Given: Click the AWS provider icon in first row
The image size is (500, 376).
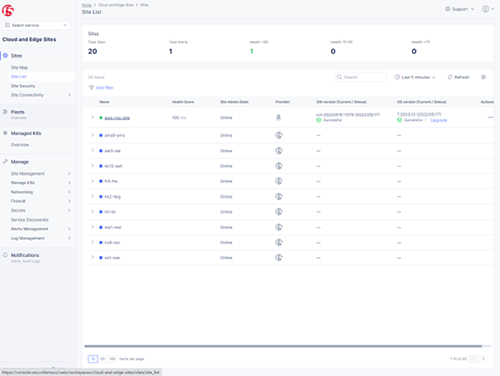Looking at the screenshot, I should (x=278, y=117).
